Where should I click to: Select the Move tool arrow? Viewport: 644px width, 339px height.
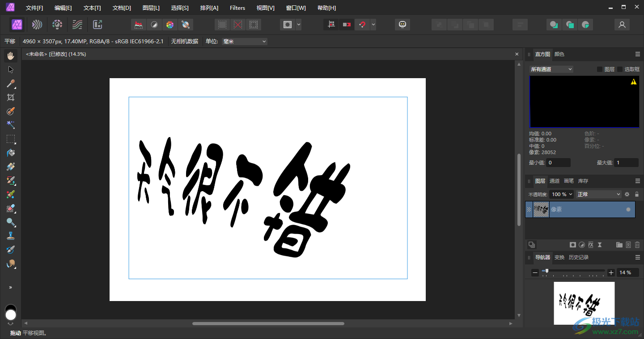tap(11, 70)
